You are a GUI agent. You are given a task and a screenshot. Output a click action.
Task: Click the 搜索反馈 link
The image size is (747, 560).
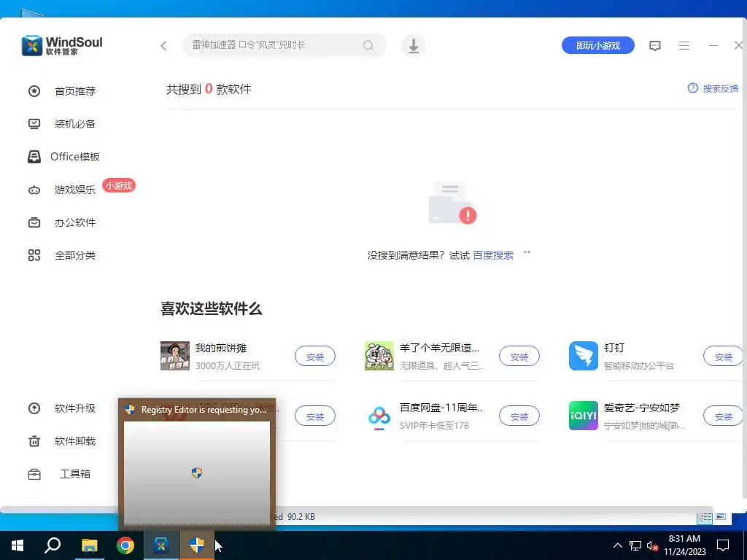coord(720,88)
